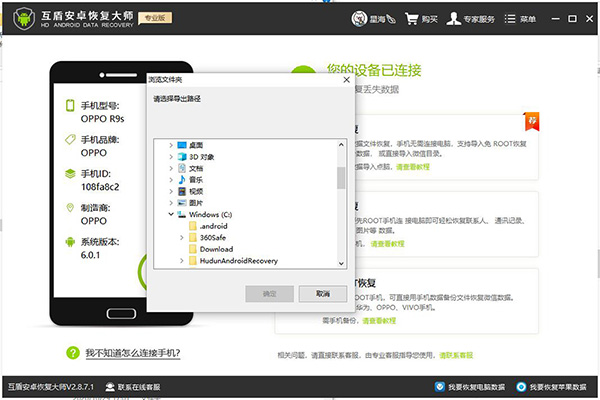
Task: Expand the 文档 tree node
Action: (x=171, y=168)
